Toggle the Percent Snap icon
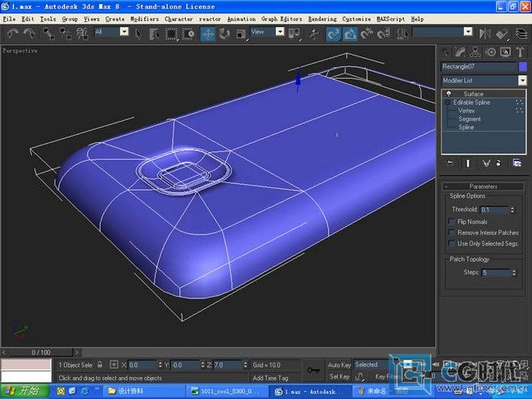Screen dimensions: 532x399 (367, 34)
